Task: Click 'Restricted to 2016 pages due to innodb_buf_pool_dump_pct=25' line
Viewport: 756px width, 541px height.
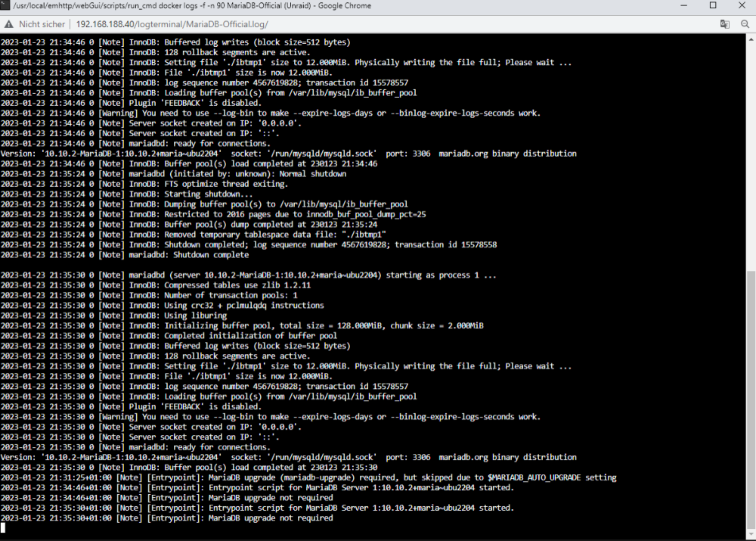Action: (213, 214)
